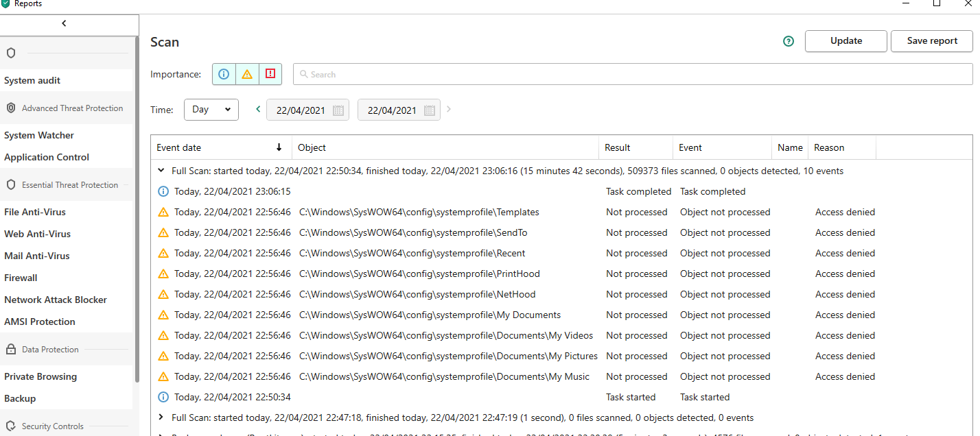980x436 pixels.
Task: Open System audit report
Action: 32,80
